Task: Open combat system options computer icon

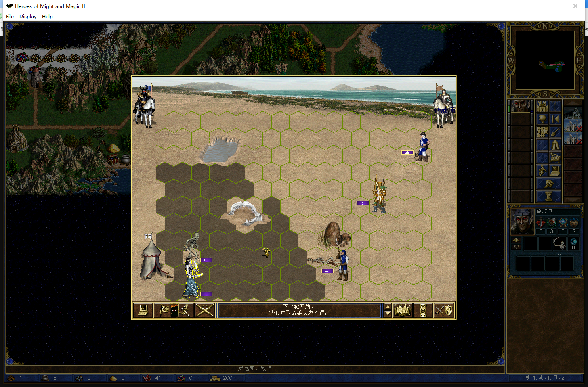Action: click(143, 310)
